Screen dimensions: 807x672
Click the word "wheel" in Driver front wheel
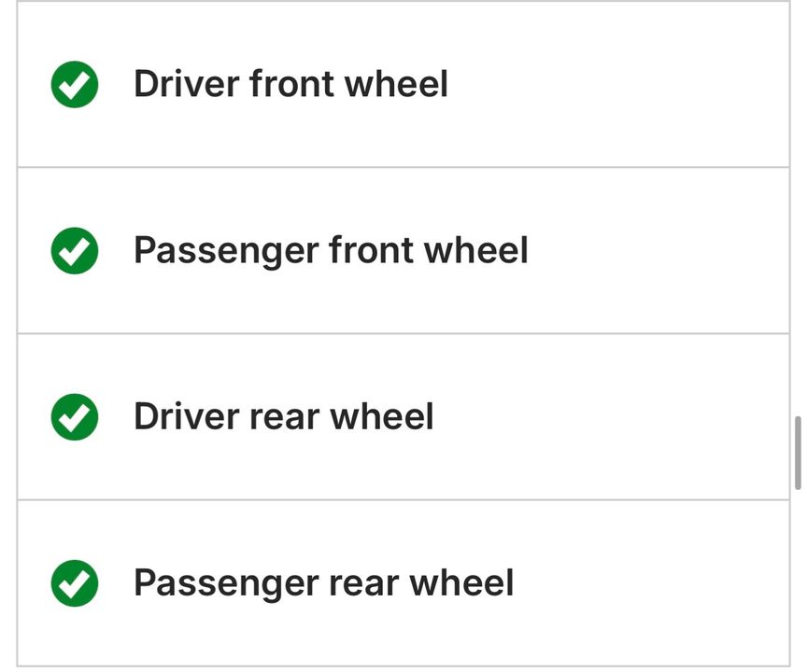[x=396, y=84]
